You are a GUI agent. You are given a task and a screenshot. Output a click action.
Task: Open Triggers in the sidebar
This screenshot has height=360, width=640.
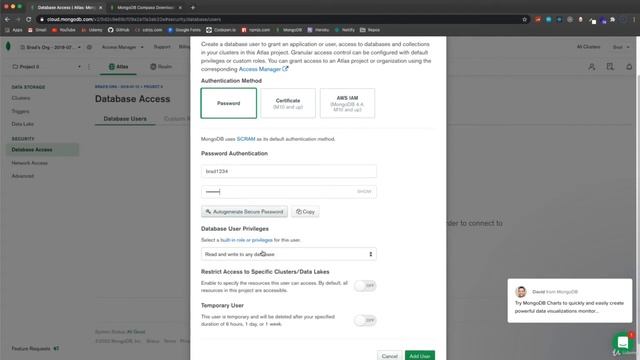coord(20,111)
